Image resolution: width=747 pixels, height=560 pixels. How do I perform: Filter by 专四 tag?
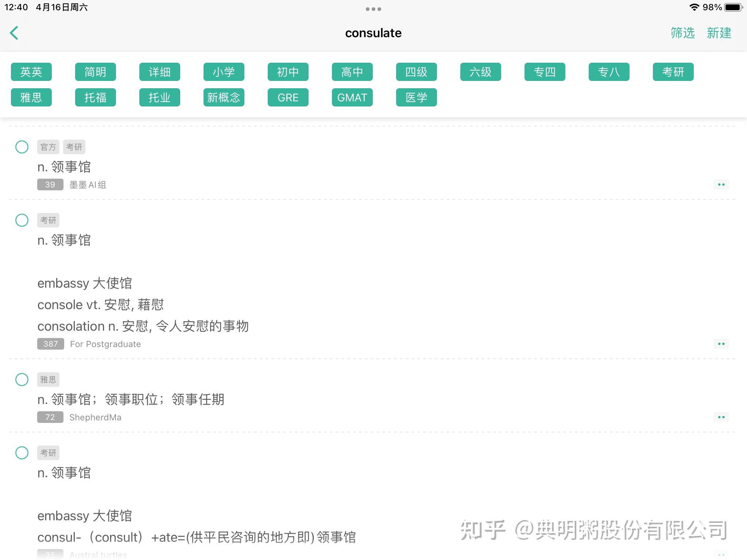pyautogui.click(x=545, y=72)
